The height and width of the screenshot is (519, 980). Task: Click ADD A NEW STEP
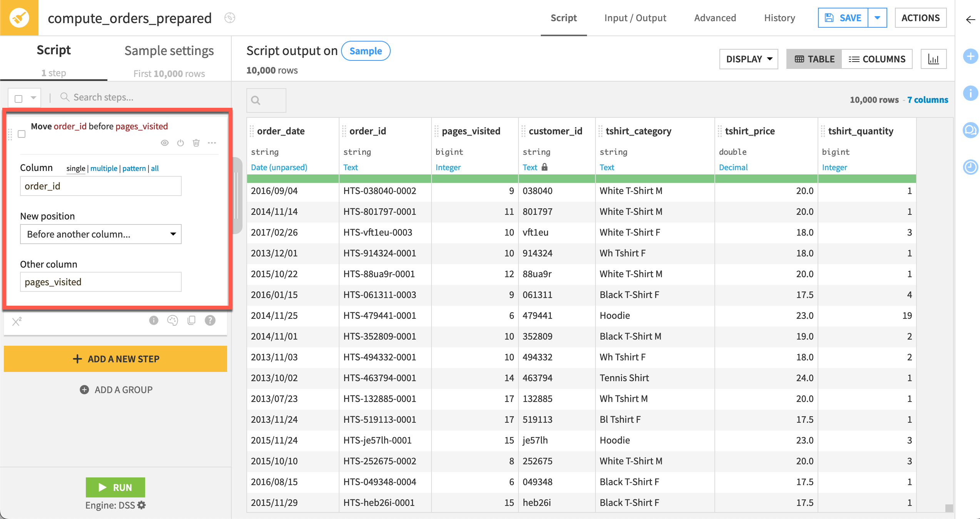tap(115, 359)
